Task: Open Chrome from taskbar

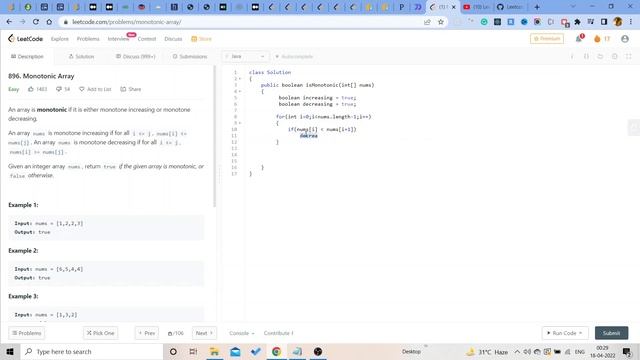Action: [x=276, y=351]
